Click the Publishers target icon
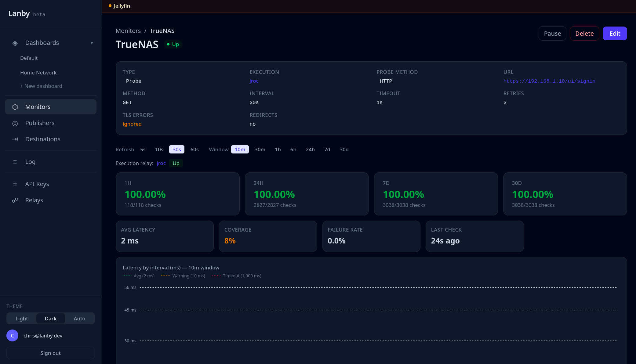 pyautogui.click(x=15, y=123)
